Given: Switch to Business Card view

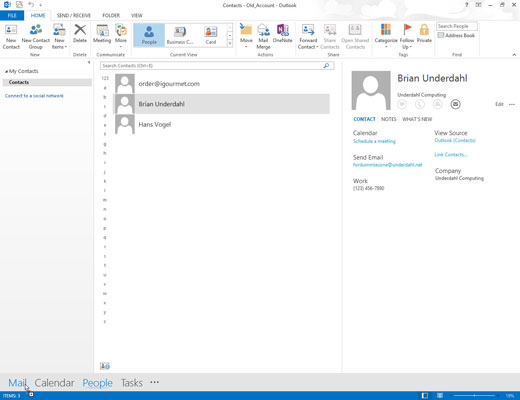Looking at the screenshot, I should tap(180, 35).
